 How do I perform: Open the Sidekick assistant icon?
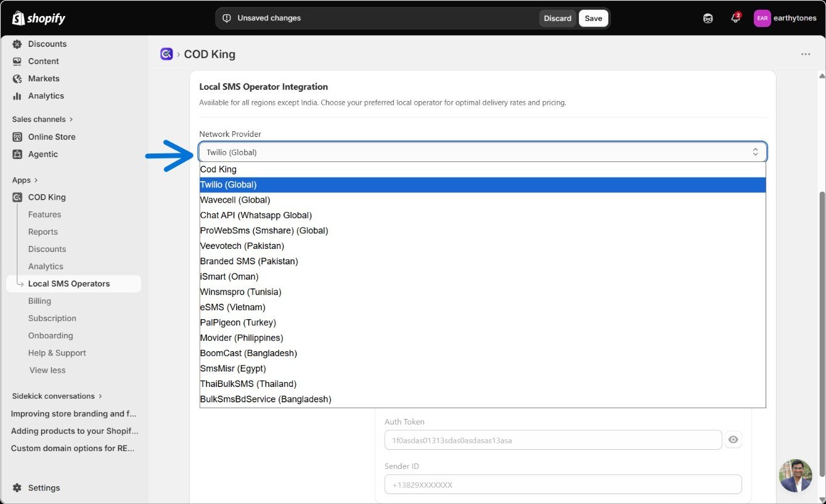coord(708,18)
